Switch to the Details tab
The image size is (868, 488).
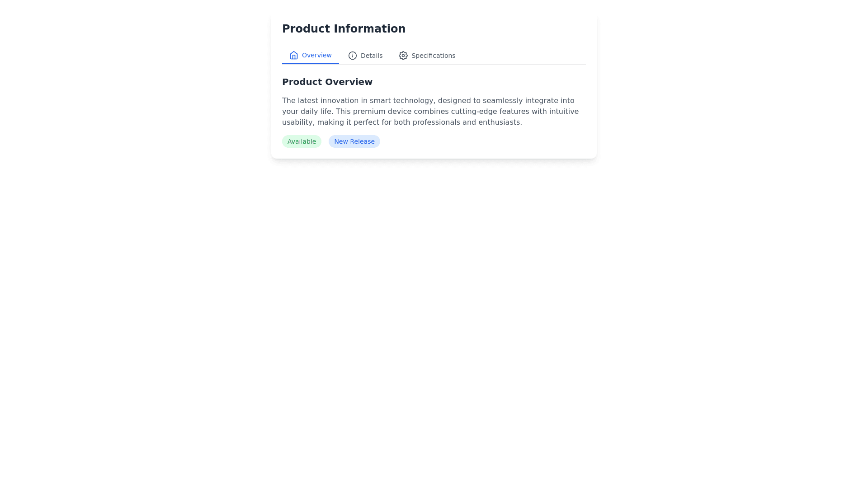pyautogui.click(x=371, y=56)
